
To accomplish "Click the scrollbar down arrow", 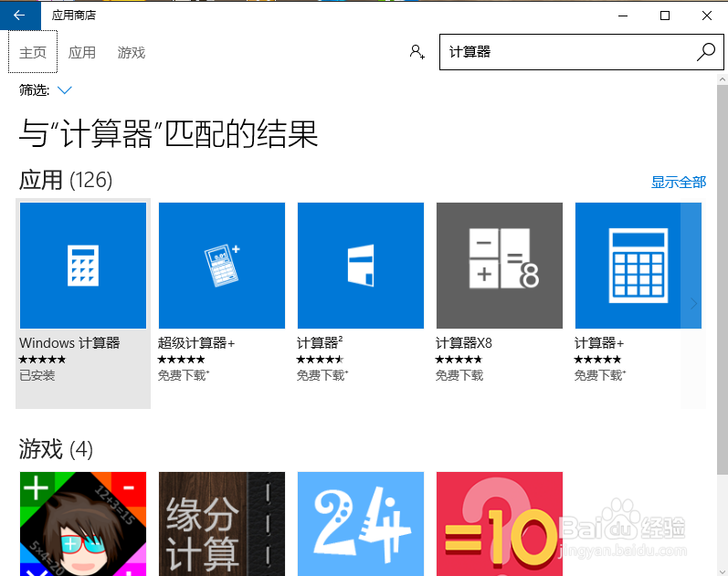I will (x=723, y=571).
